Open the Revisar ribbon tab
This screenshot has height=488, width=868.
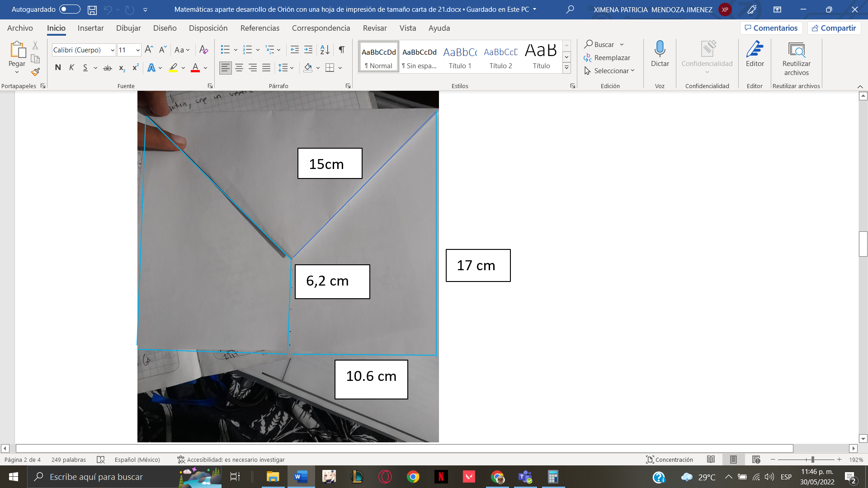(x=375, y=28)
